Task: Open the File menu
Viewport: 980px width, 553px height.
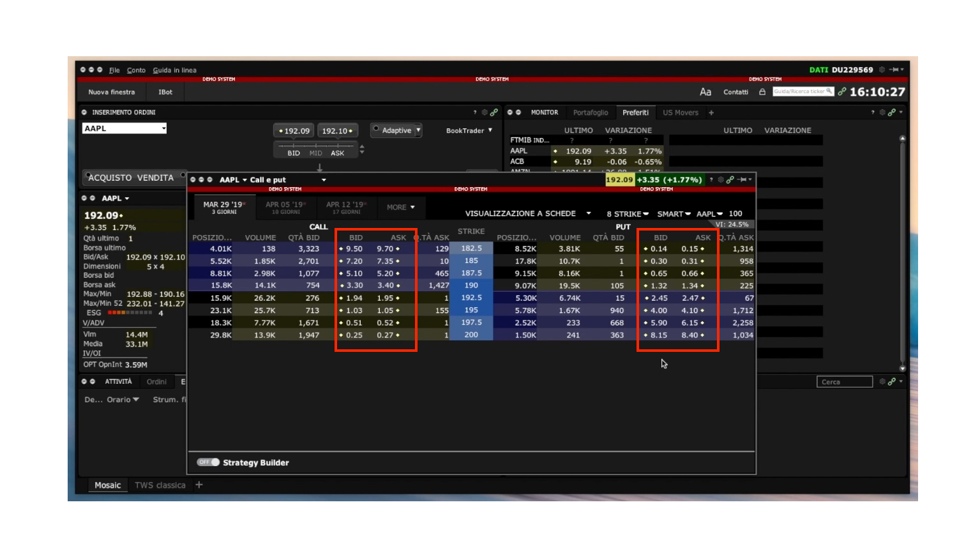Action: pyautogui.click(x=114, y=70)
